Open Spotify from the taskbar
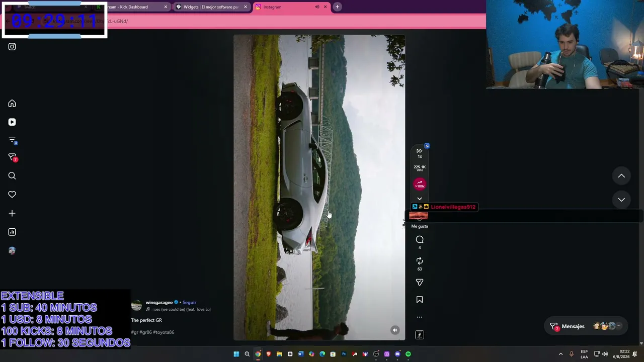This screenshot has width=644, height=362. 408,354
